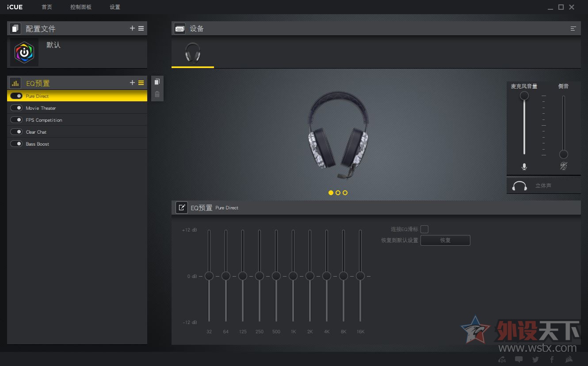Click the large headset product image
The width and height of the screenshot is (588, 366).
pos(338,134)
